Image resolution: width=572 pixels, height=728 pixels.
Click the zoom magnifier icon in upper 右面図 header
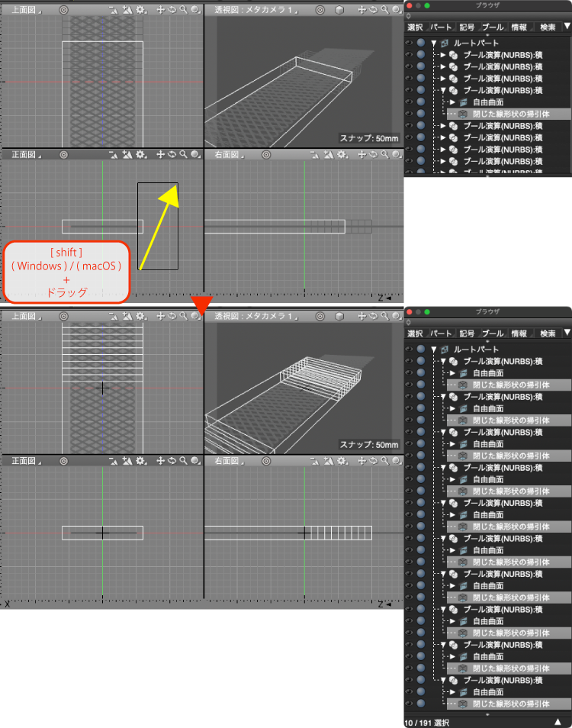385,155
